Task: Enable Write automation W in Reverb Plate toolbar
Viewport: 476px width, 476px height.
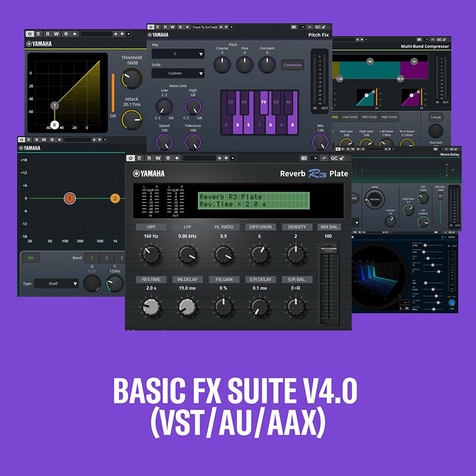Action: coord(158,158)
